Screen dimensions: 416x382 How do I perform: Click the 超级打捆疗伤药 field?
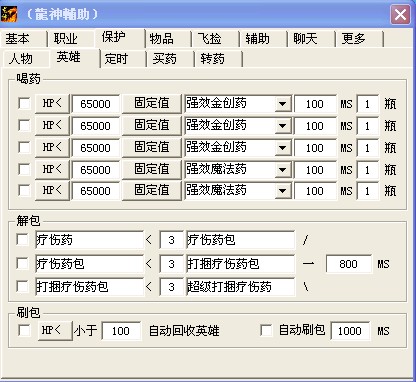pos(240,287)
